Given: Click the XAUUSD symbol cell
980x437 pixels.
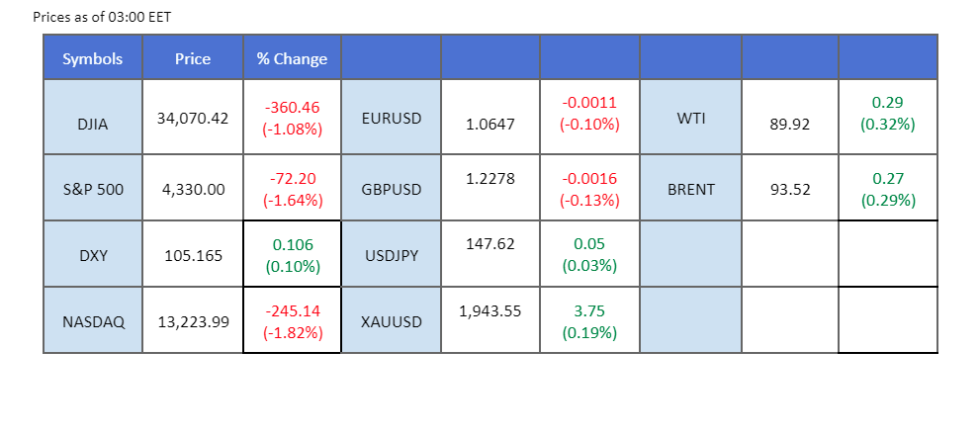Looking at the screenshot, I should tap(392, 321).
